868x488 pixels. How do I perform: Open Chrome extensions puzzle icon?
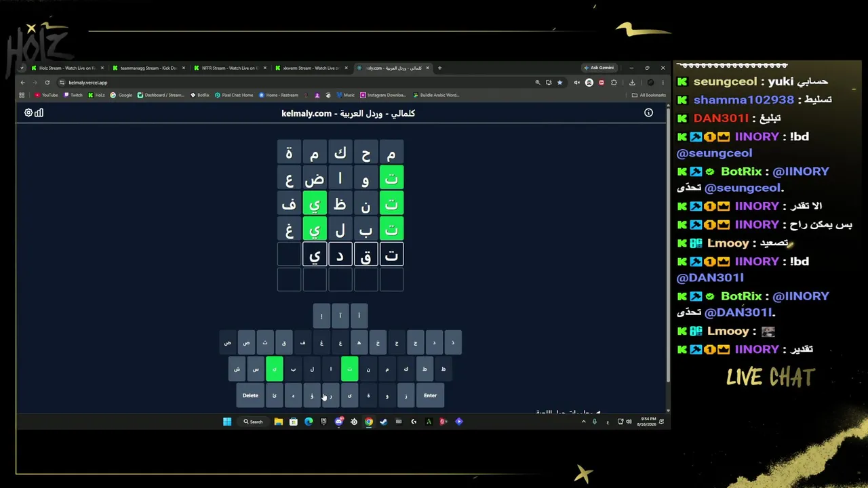[x=614, y=83]
